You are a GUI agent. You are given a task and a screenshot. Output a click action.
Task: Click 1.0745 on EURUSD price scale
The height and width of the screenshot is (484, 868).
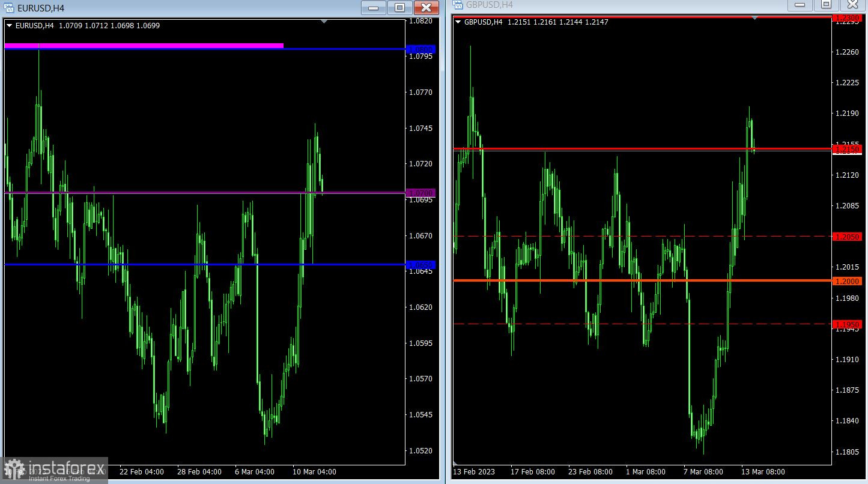420,129
